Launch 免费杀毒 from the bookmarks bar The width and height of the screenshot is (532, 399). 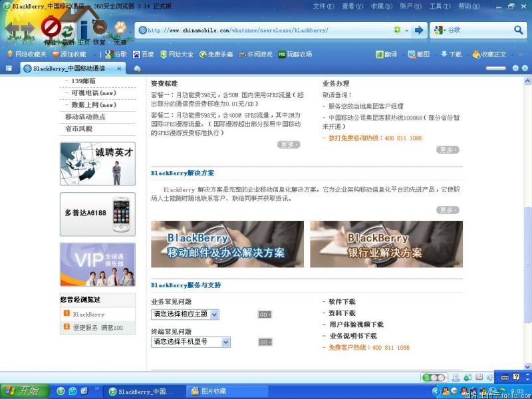point(216,55)
